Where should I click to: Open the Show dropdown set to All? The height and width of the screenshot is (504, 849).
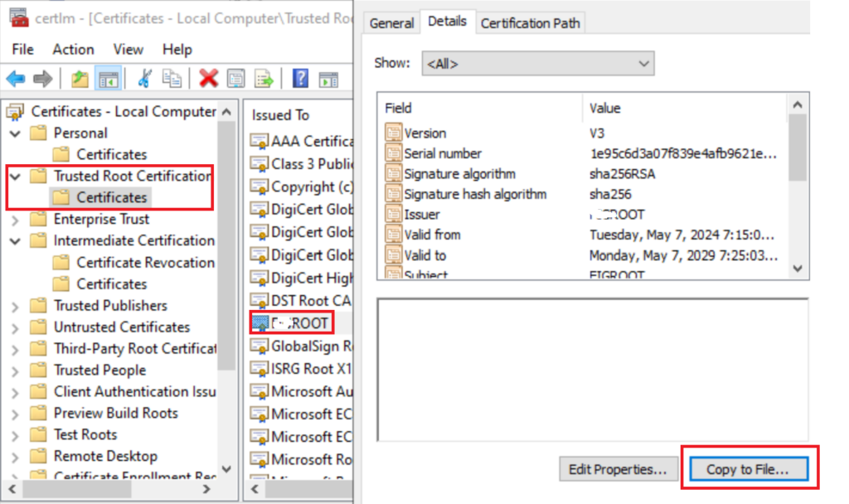537,63
